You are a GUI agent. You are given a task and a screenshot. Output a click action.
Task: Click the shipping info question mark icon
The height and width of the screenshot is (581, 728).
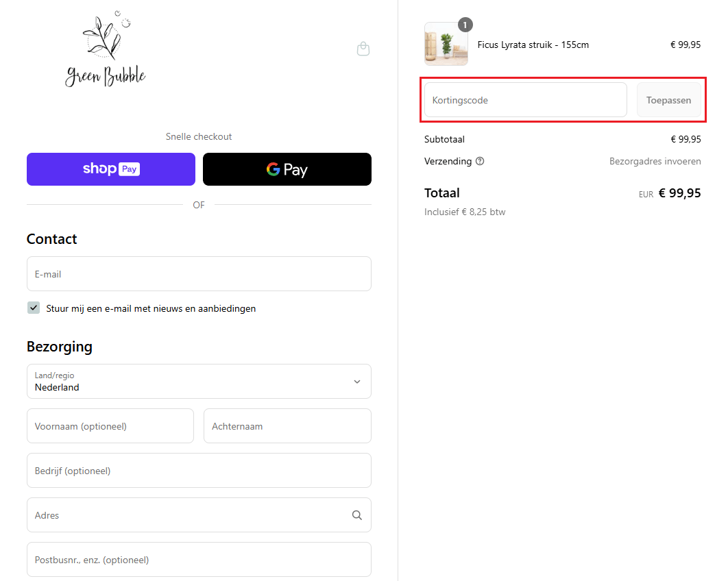coord(480,162)
